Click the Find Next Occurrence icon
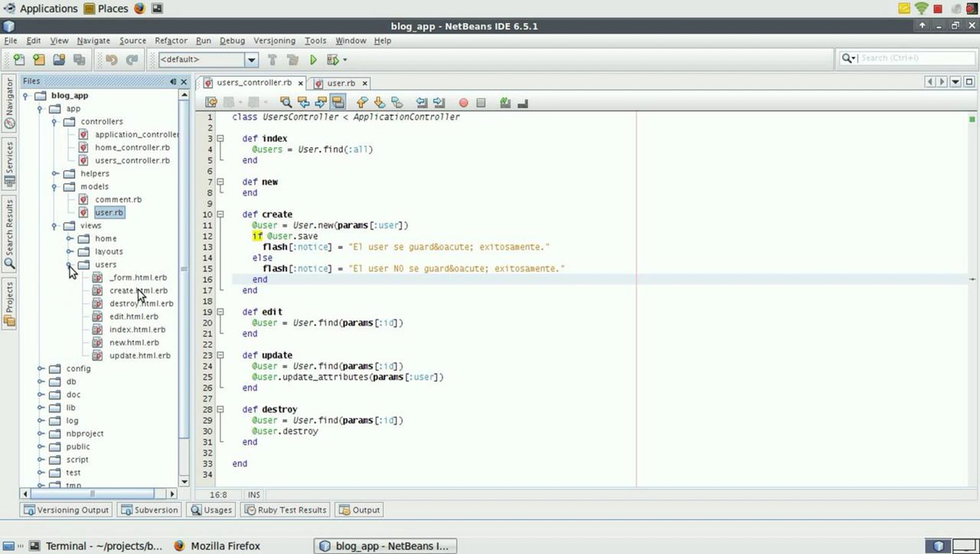 321,102
